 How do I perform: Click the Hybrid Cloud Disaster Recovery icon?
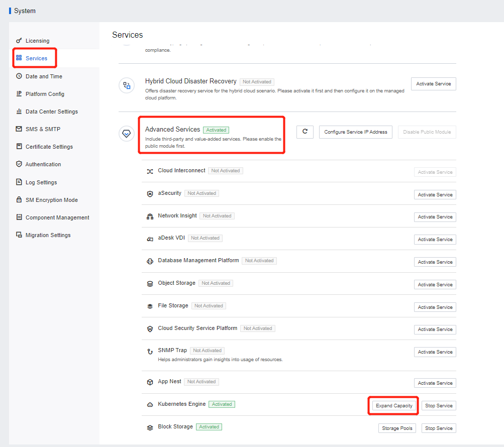pos(127,86)
